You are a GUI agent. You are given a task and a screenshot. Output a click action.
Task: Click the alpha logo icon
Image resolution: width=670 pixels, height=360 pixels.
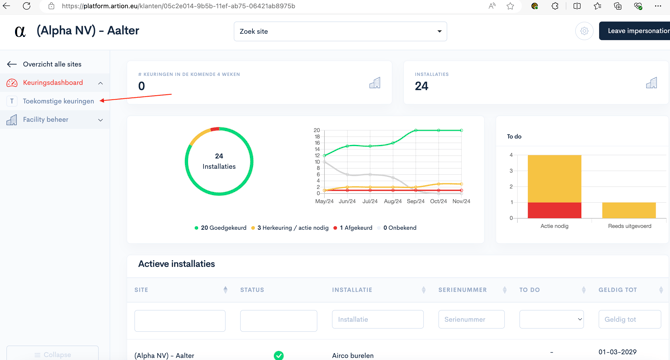[x=20, y=31]
